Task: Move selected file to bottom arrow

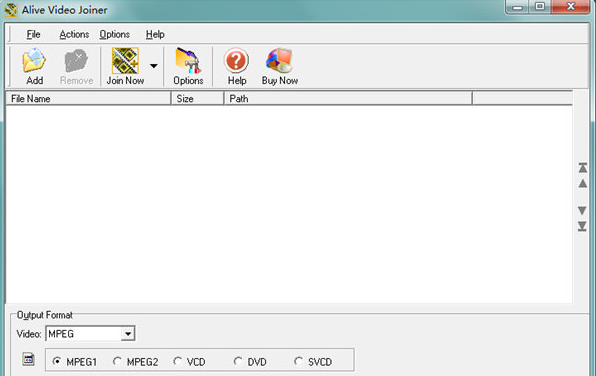Action: point(582,226)
